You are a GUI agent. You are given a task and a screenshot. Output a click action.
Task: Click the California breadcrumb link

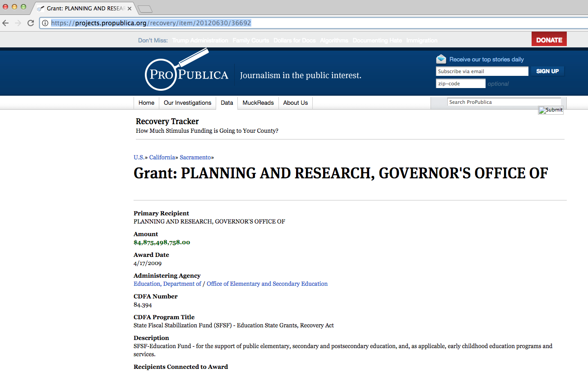pyautogui.click(x=162, y=158)
